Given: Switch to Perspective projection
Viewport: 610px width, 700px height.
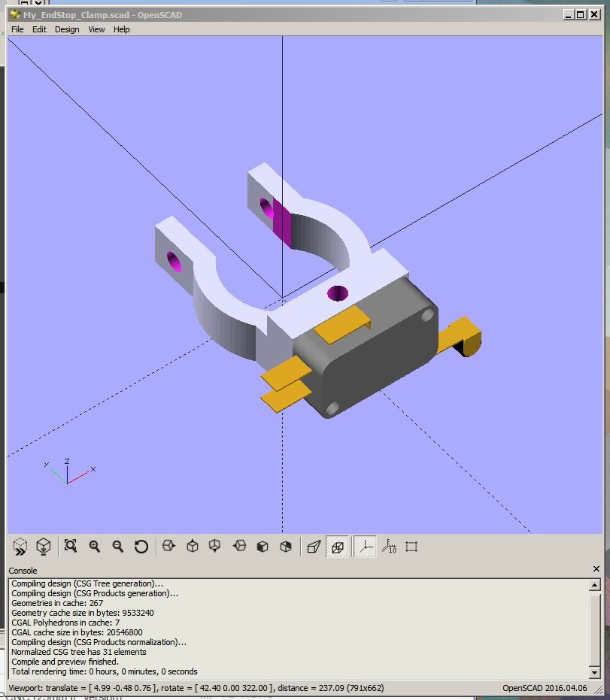Looking at the screenshot, I should 314,547.
